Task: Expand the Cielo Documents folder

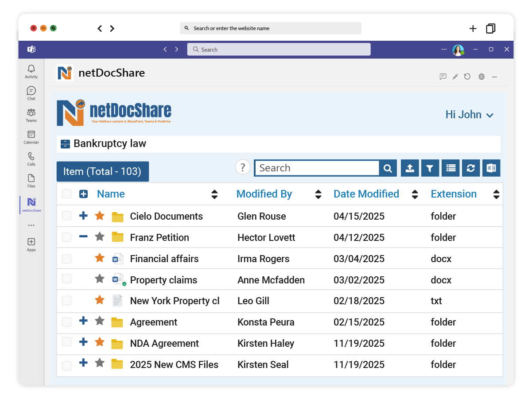Action: (x=83, y=216)
